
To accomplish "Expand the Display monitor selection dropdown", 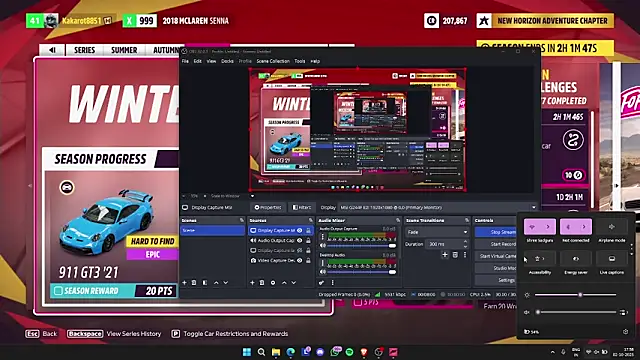I will coord(438,207).
